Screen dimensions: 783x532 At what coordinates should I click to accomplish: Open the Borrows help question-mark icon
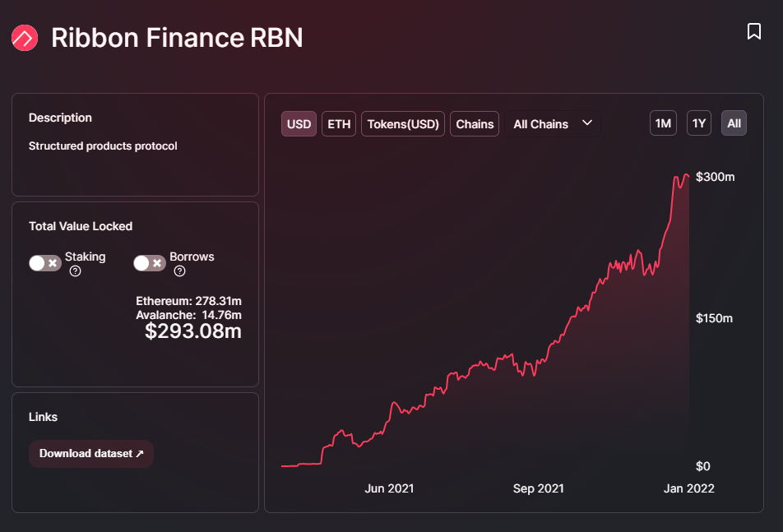pos(180,271)
